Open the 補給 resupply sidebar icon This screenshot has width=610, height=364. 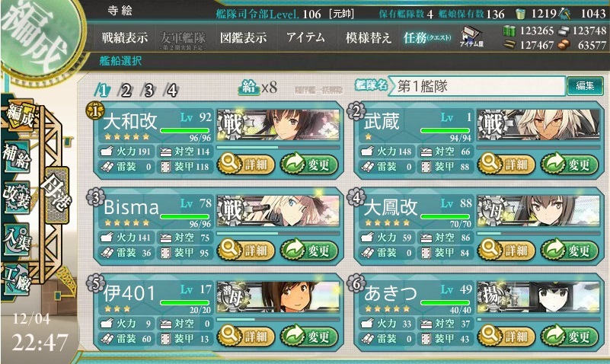(x=16, y=157)
